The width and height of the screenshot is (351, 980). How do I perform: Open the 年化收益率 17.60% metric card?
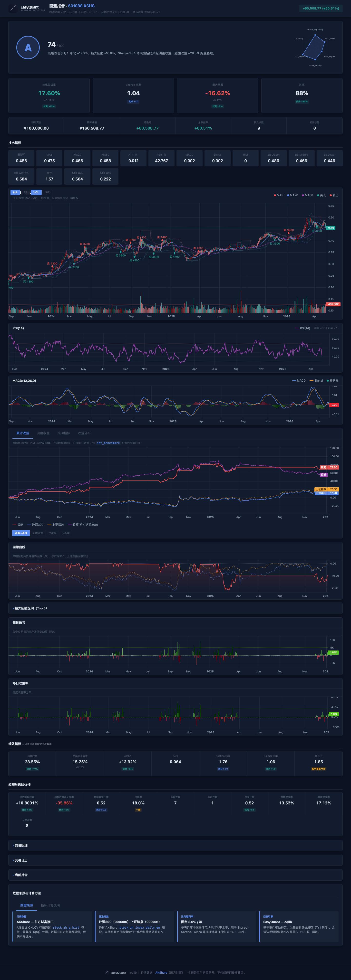[x=49, y=95]
